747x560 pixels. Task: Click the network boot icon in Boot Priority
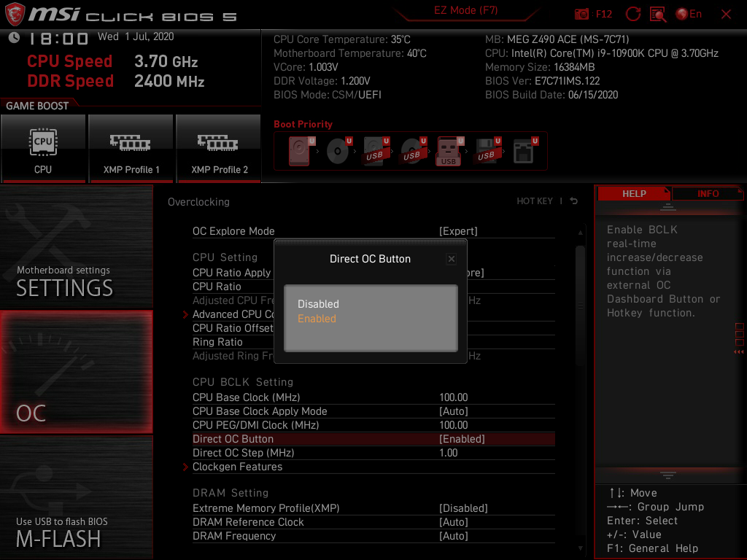(x=525, y=150)
